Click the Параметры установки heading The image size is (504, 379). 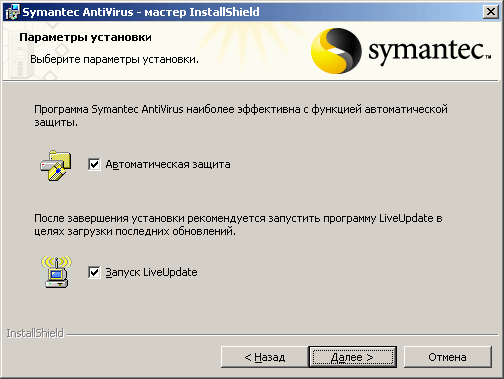tap(85, 37)
